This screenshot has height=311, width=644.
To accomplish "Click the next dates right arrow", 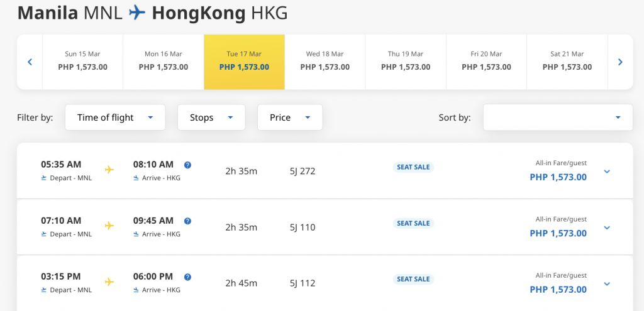I will tap(620, 62).
